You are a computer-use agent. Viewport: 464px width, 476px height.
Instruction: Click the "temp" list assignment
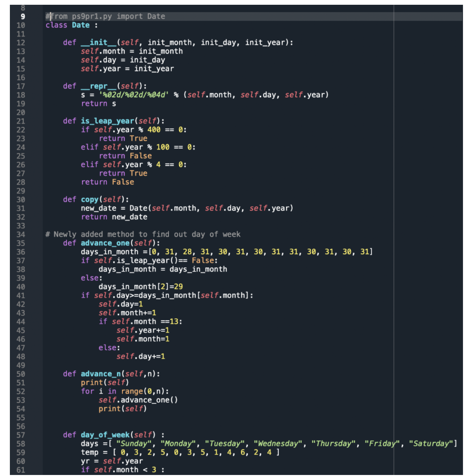pyautogui.click(x=180, y=453)
